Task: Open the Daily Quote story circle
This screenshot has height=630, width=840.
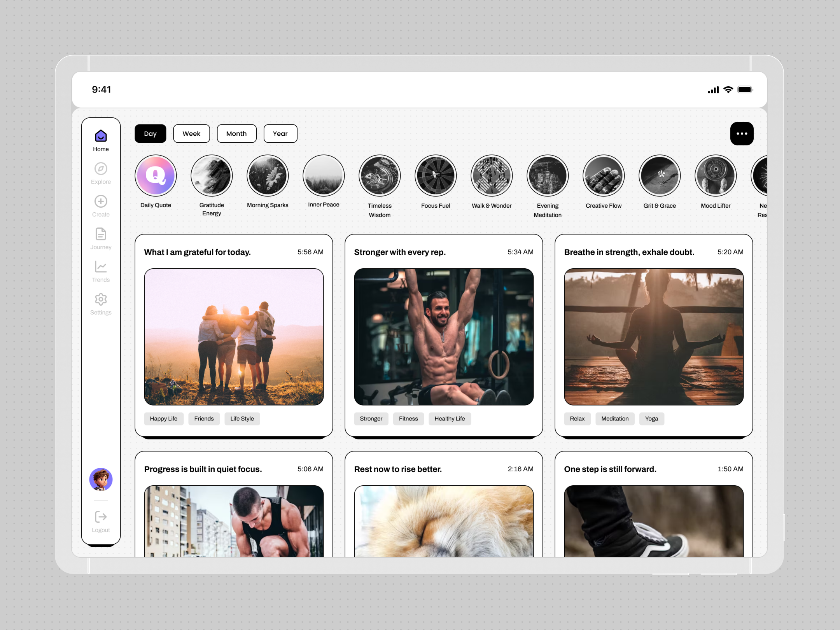Action: pos(156,175)
